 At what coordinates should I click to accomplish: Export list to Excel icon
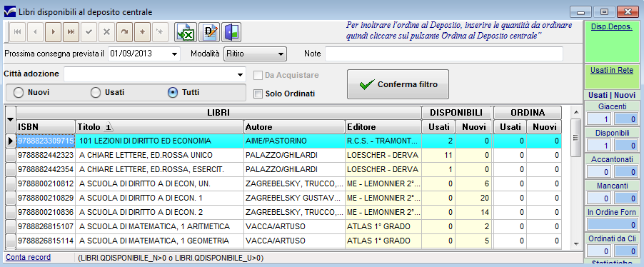click(x=185, y=32)
